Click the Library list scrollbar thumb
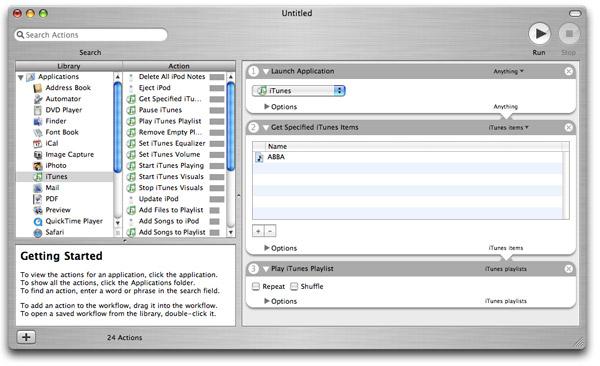This screenshot has height=366, width=600. pyautogui.click(x=118, y=127)
